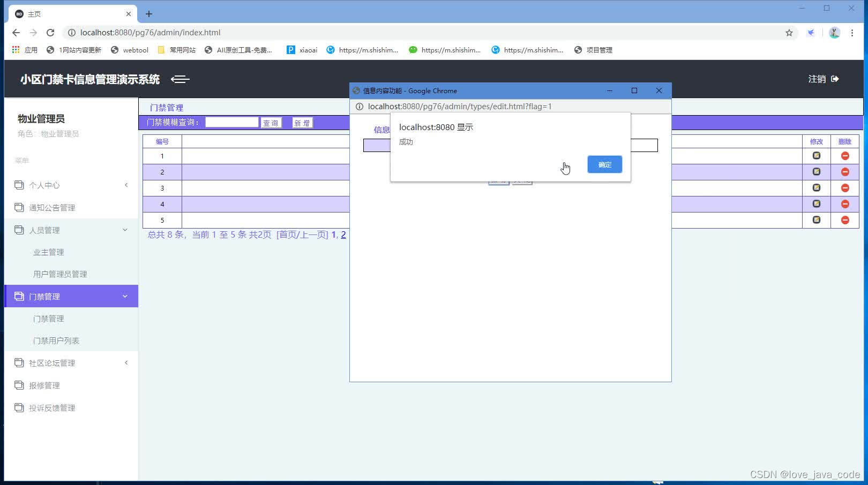The height and width of the screenshot is (485, 868).
Task: Click the logout arrow icon beside 注销
Action: tap(835, 79)
